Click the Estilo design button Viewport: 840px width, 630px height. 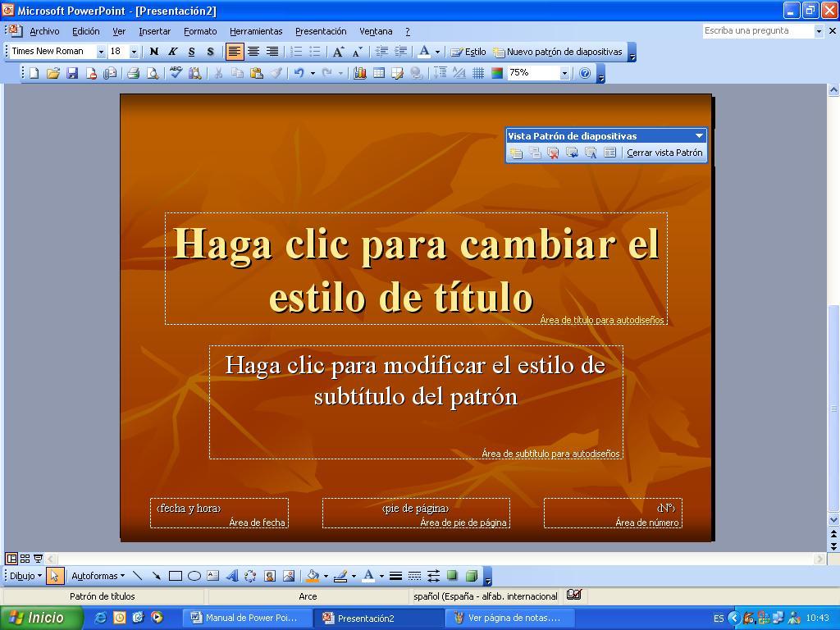pyautogui.click(x=468, y=52)
